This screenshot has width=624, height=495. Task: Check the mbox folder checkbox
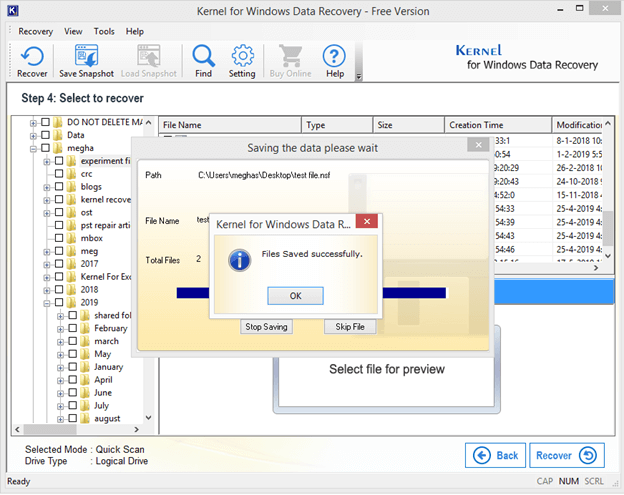click(x=59, y=238)
